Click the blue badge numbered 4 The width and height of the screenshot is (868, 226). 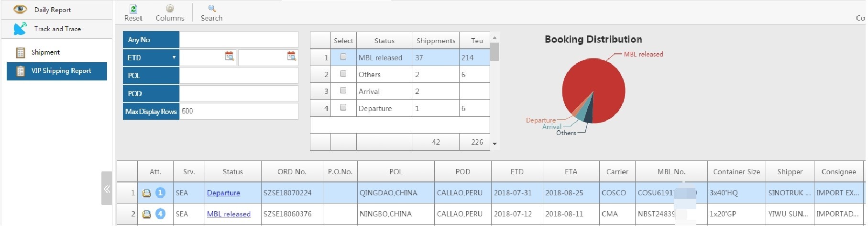click(161, 214)
